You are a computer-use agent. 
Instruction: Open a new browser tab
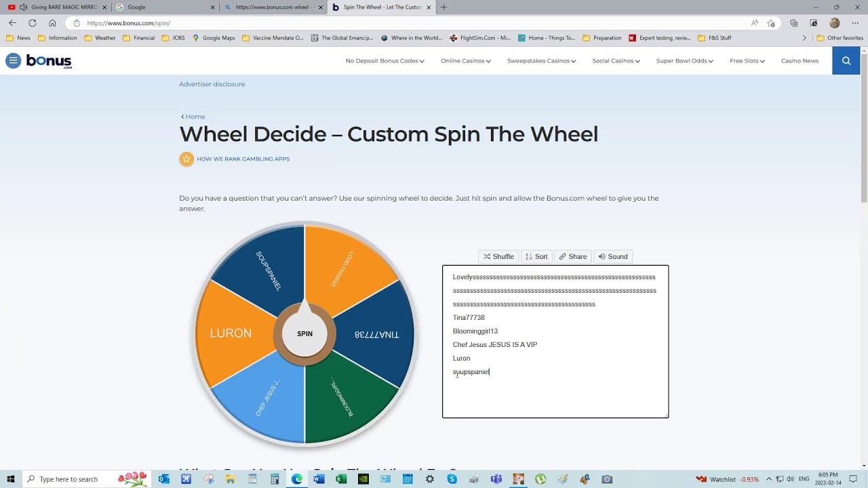(x=443, y=7)
